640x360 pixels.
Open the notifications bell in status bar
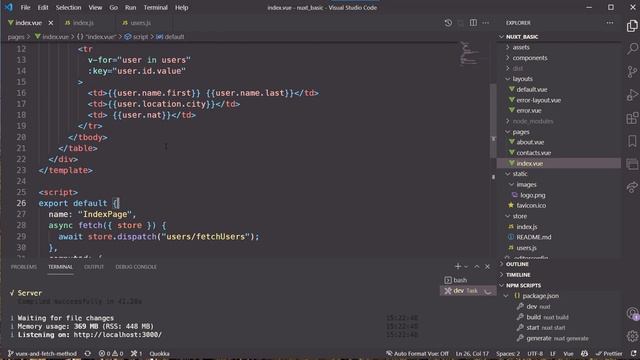tap(633, 353)
